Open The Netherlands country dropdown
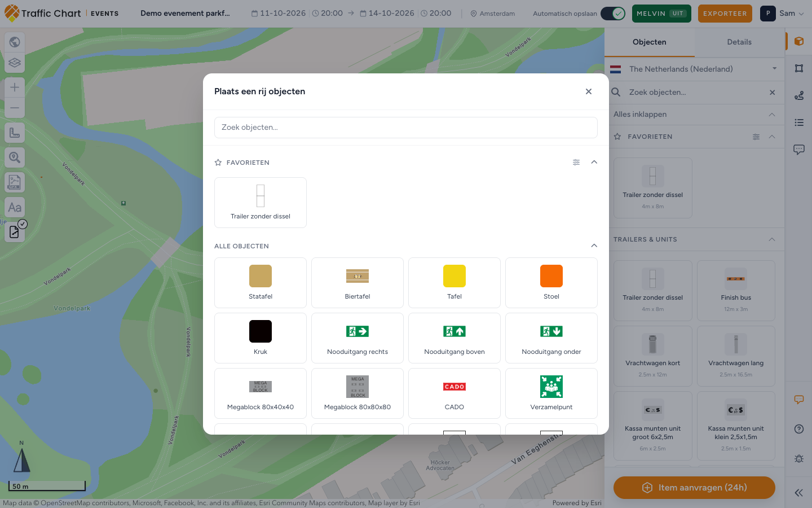 tap(695, 69)
